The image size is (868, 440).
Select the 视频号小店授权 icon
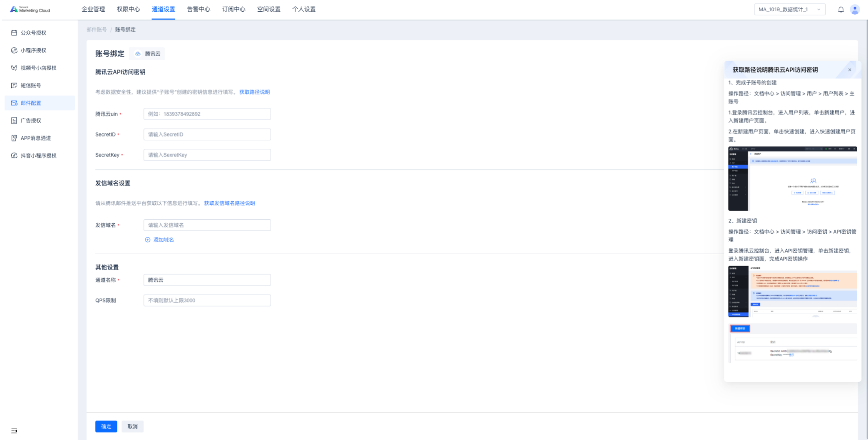click(x=14, y=68)
